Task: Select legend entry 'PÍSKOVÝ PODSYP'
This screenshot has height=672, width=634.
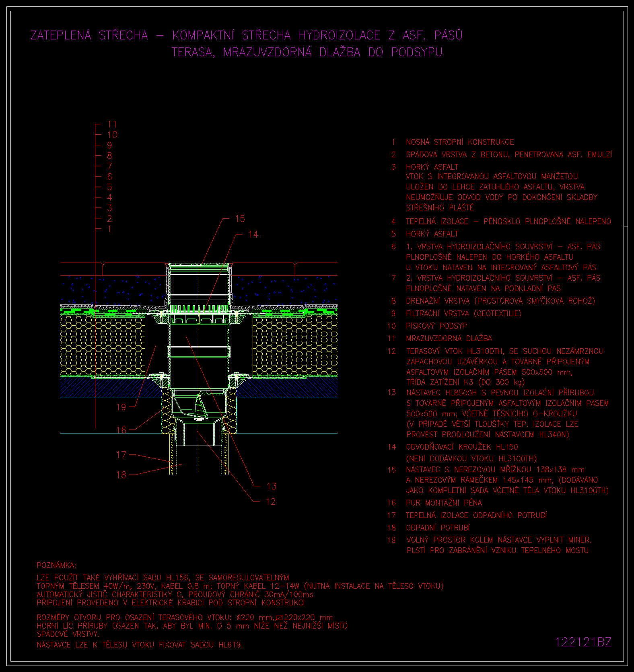Action: coord(436,326)
